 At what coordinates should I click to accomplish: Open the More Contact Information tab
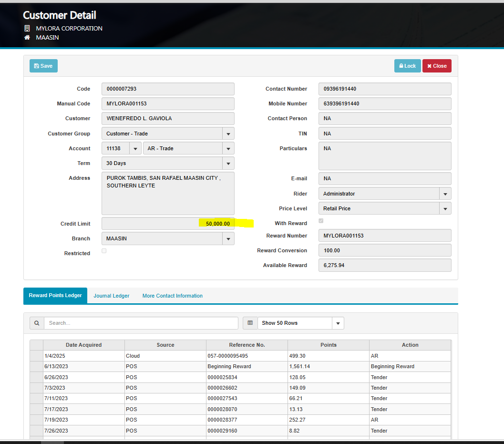click(x=172, y=296)
